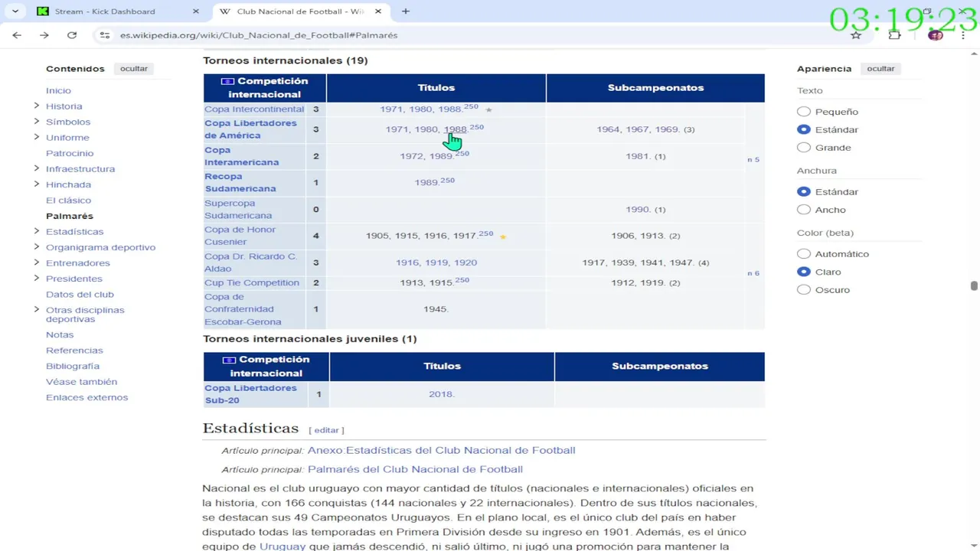980x551 pixels.
Task: Open Copa Intercontinental link
Action: 254,109
